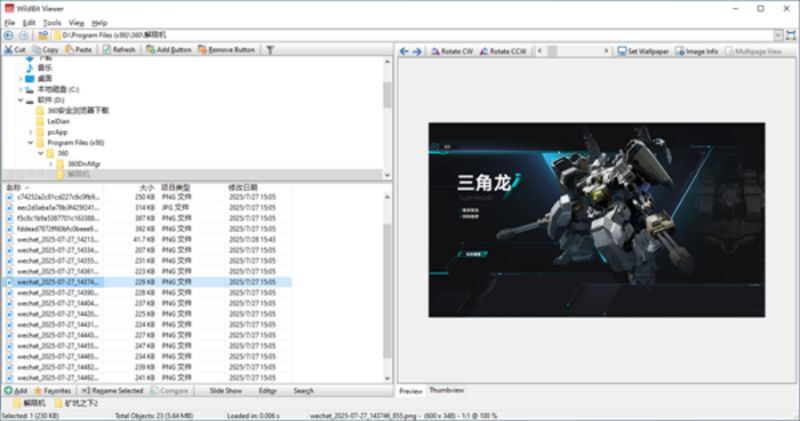The height and width of the screenshot is (421, 800).
Task: Collapse the Program Files (x86) node
Action: point(31,143)
